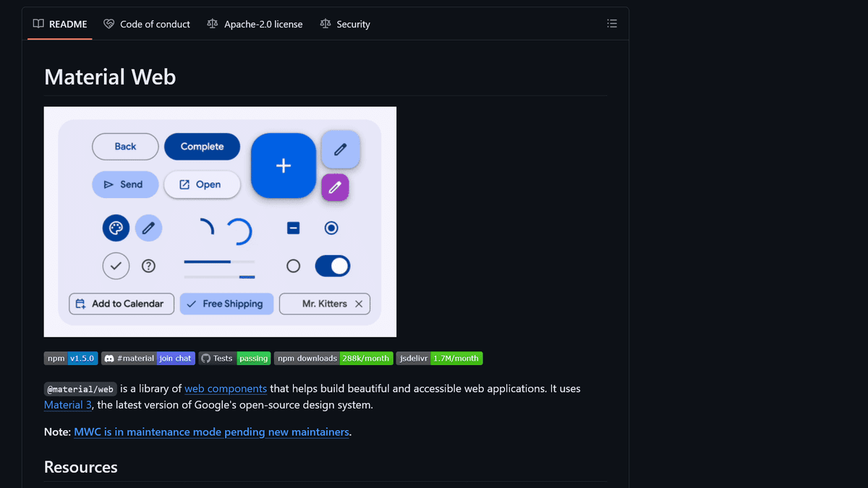The width and height of the screenshot is (868, 488).
Task: Click the npm v1.5.0 badge
Action: click(71, 358)
